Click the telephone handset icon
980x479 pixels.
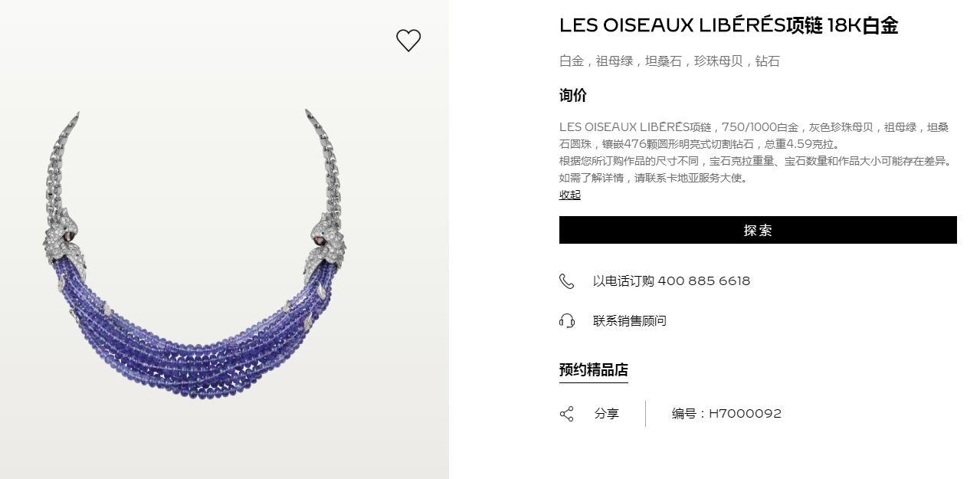pos(566,281)
